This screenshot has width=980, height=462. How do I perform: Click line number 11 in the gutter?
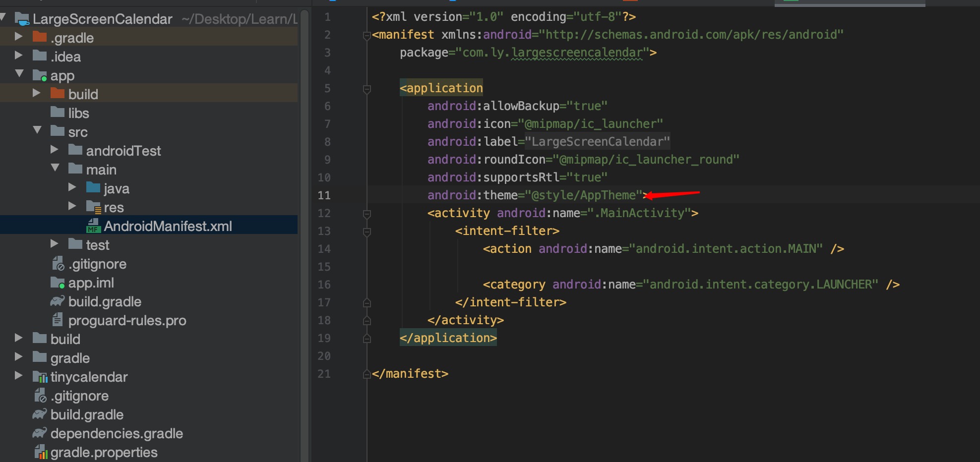(x=324, y=195)
